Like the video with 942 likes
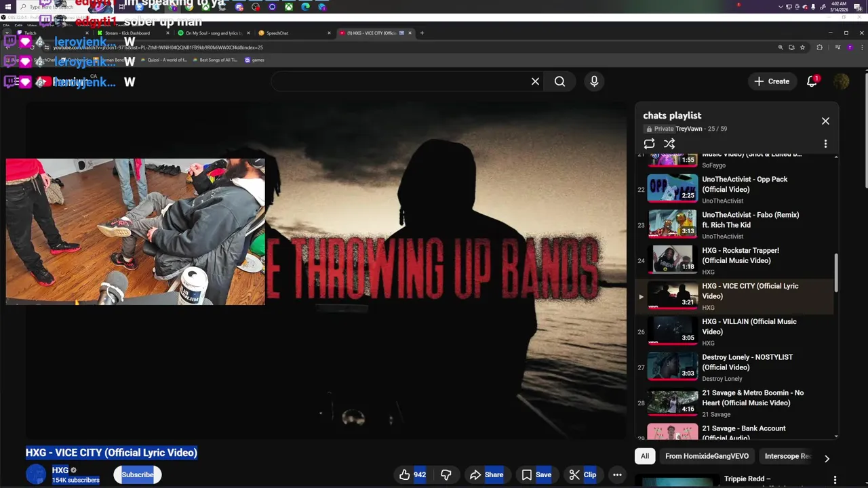 click(412, 474)
